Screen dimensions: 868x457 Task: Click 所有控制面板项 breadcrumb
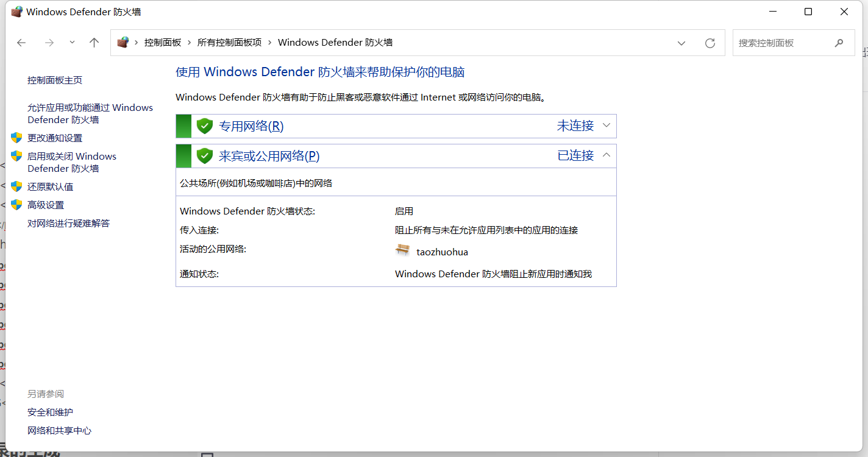pos(229,43)
